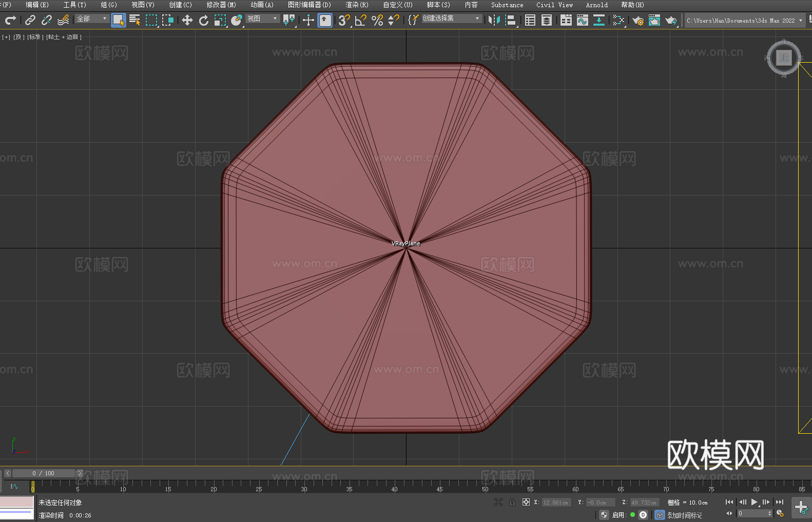Open the Civil View menu
The width and height of the screenshot is (812, 522).
click(x=554, y=5)
